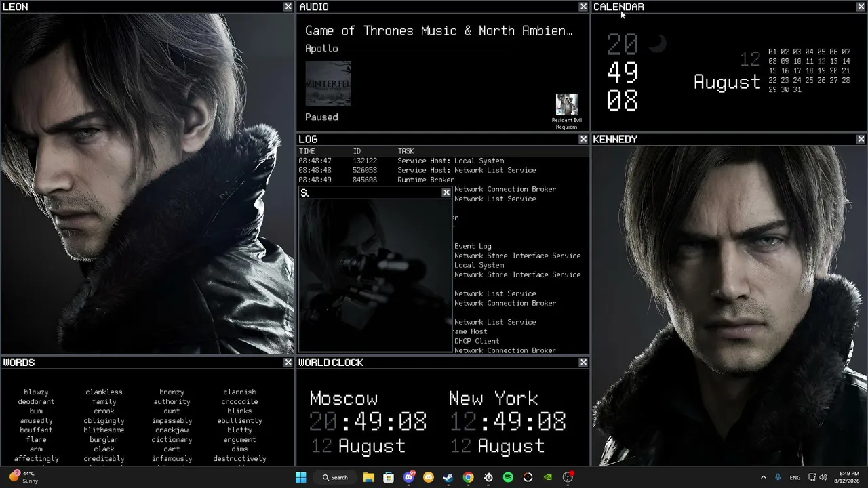This screenshot has width=868, height=488.
Task: Click the New York city label
Action: tap(494, 399)
